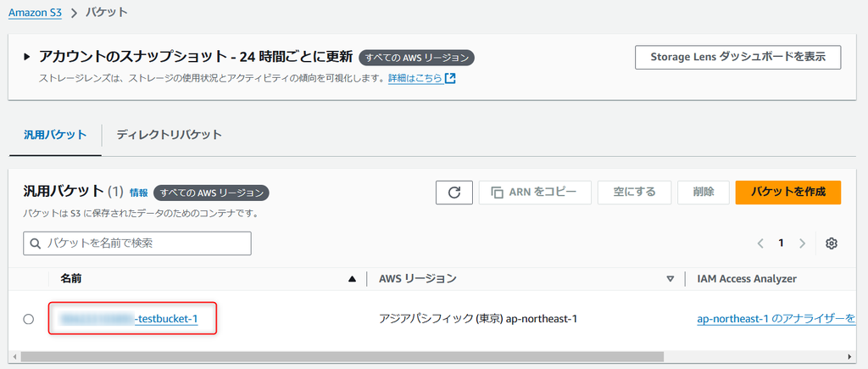Open table preferences gear icon
The image size is (868, 369).
831,243
